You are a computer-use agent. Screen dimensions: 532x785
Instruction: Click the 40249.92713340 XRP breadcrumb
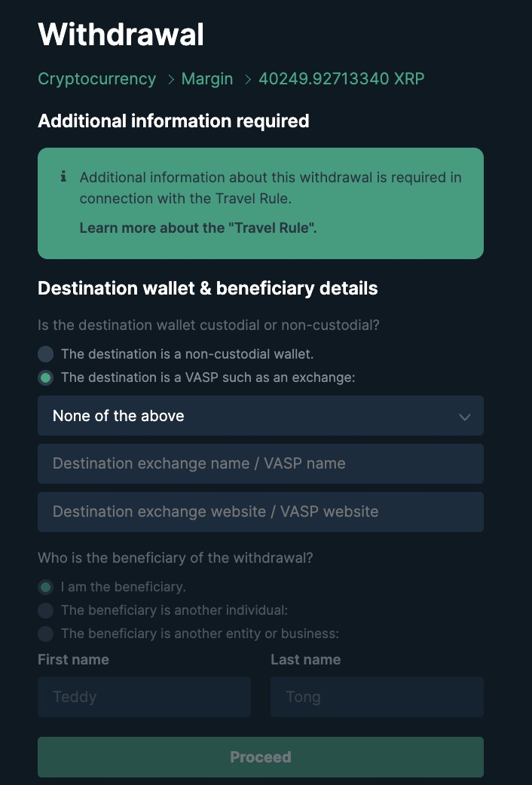point(341,78)
